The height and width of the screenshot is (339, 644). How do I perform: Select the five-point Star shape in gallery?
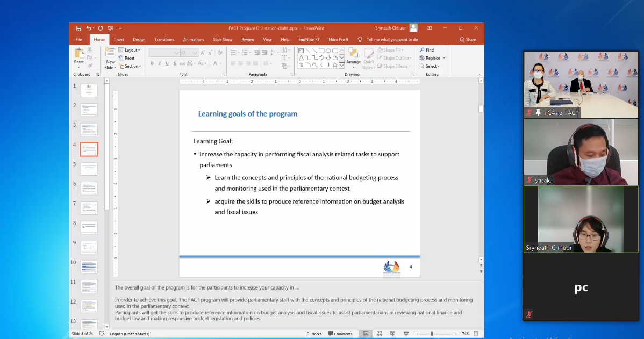click(335, 65)
